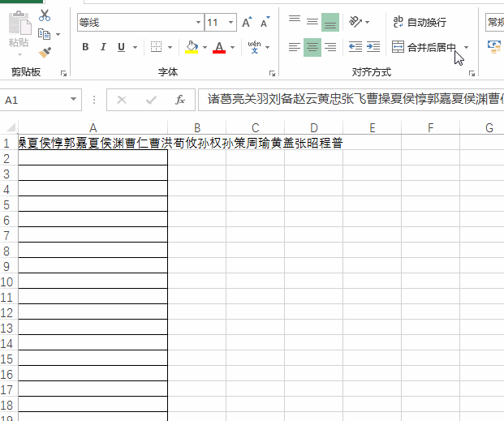Increase font size with large A

pos(247,23)
